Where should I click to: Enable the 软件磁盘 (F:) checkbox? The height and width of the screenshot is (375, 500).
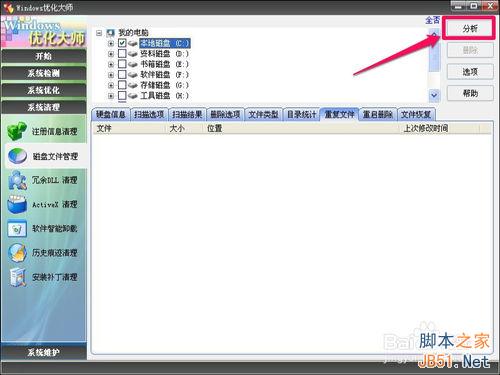tap(122, 74)
